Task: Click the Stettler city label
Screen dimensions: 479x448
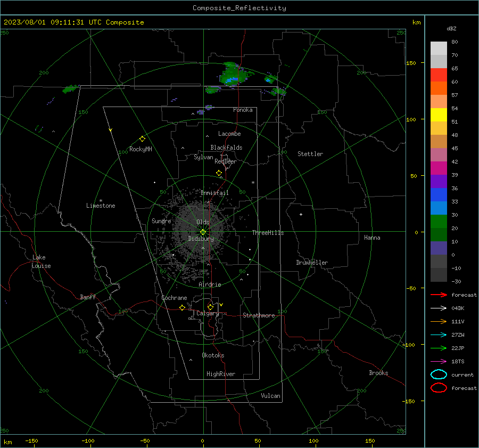Action: [x=310, y=154]
